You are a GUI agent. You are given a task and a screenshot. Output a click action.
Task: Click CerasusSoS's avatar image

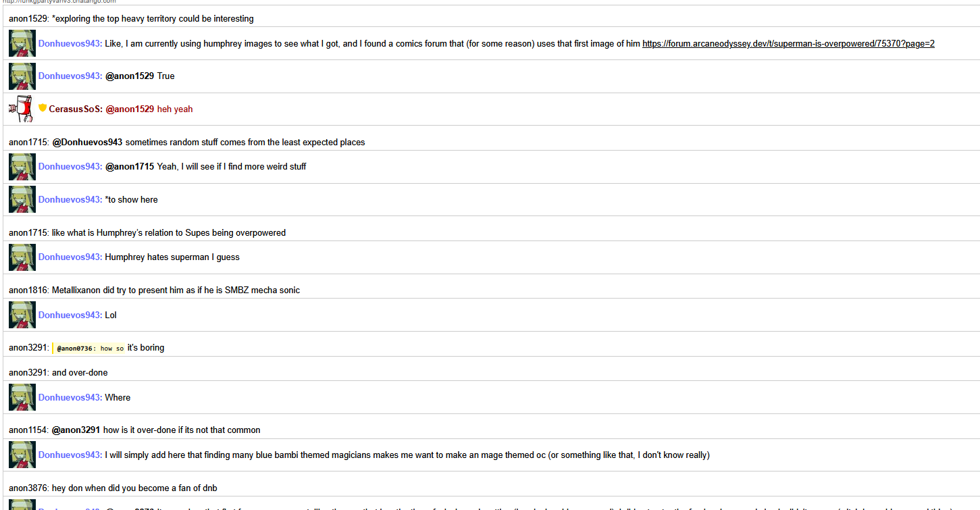(x=22, y=109)
